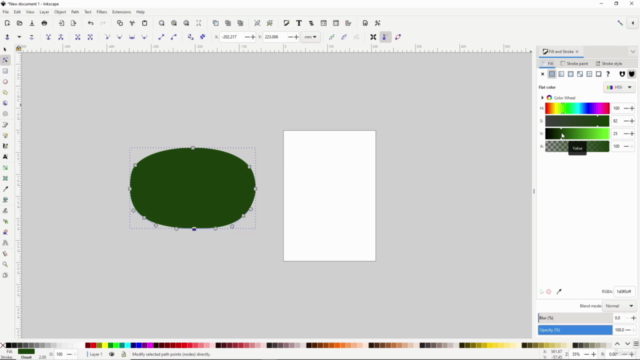The width and height of the screenshot is (640, 360).
Task: Open the Blend mode Normal dropdown
Action: tap(619, 306)
